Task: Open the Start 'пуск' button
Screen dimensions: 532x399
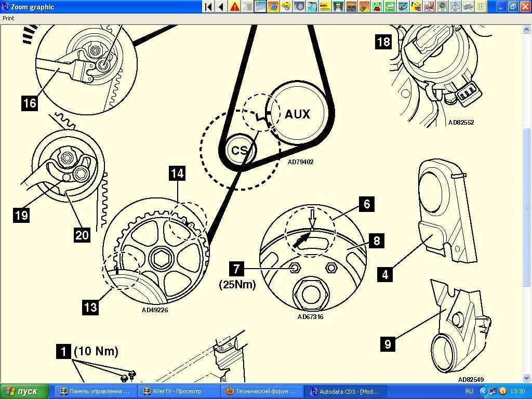Action: pos(24,391)
